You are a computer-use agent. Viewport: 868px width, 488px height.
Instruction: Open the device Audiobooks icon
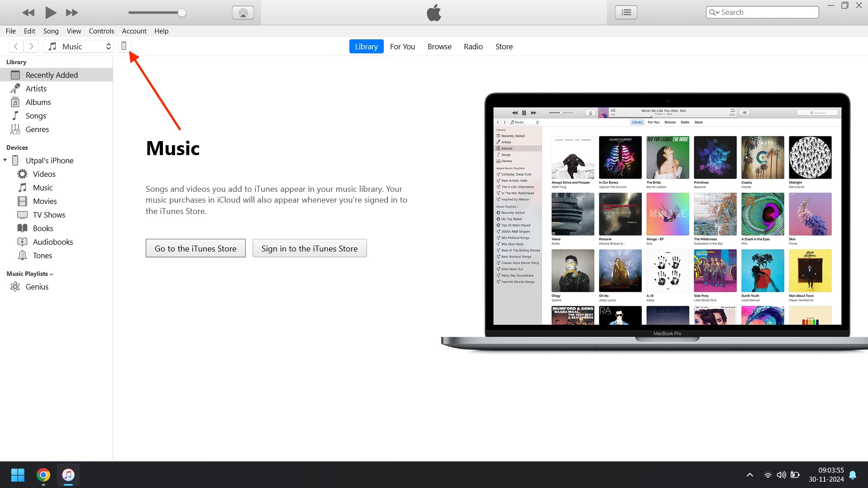point(22,242)
